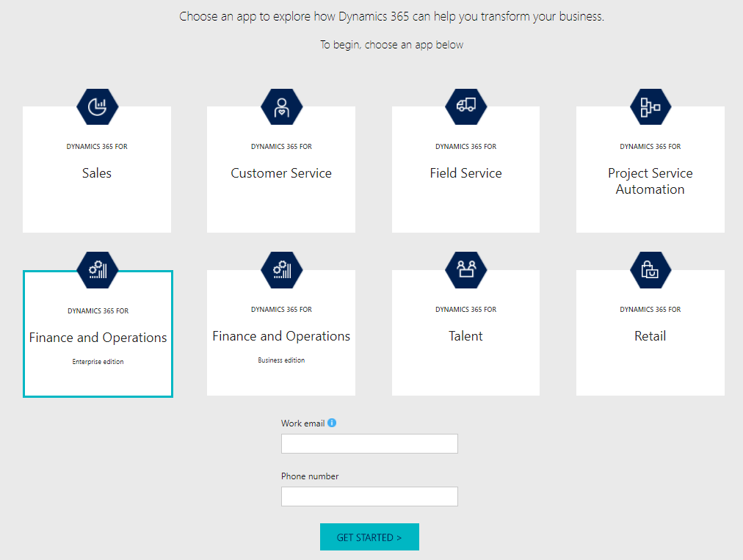This screenshot has height=560, width=743.
Task: Click the Phone number input field
Action: [x=369, y=497]
